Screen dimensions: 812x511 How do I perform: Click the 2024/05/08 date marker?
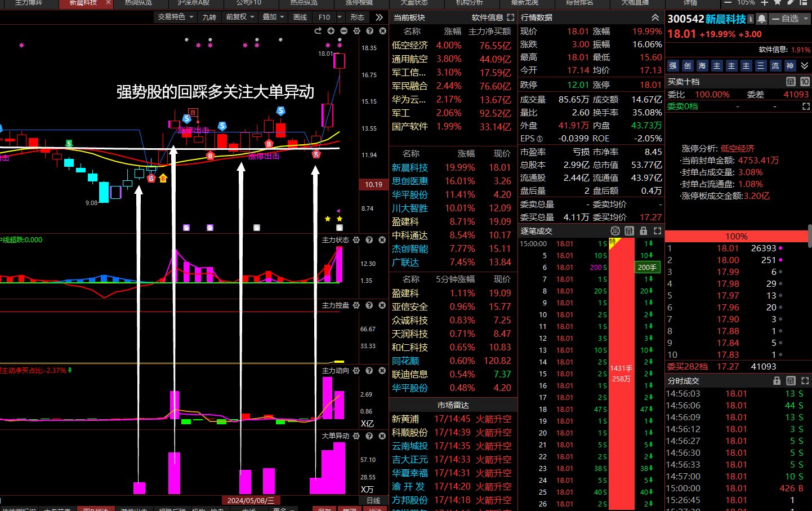click(251, 500)
